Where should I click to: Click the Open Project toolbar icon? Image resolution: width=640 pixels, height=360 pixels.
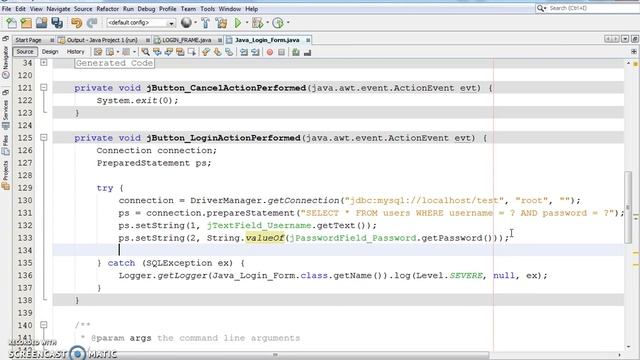click(x=42, y=23)
